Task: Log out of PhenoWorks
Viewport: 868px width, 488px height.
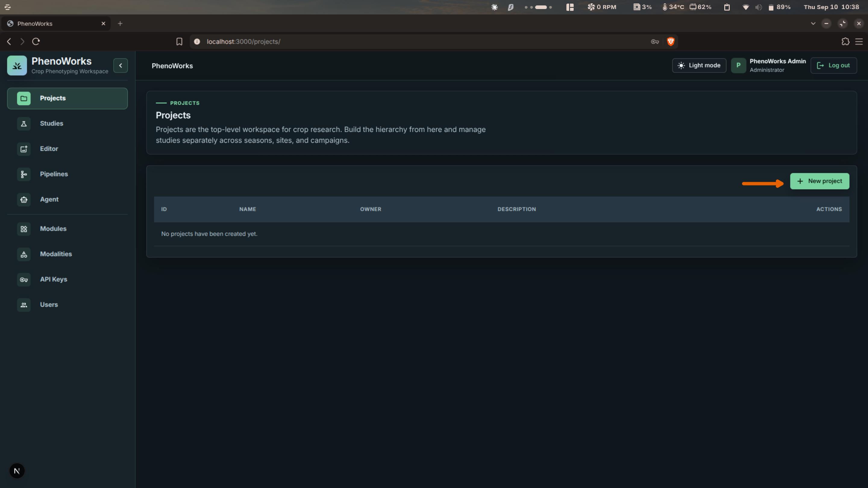Action: tap(833, 65)
